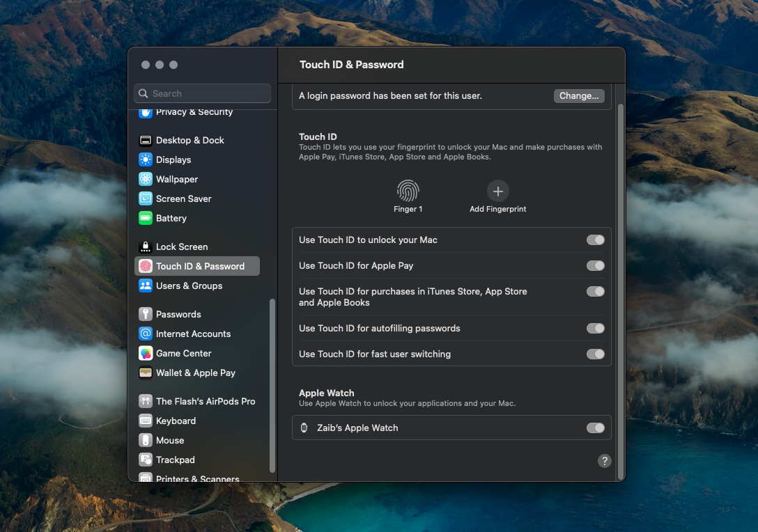Click the Touch ID section heading
Viewport: 758px width, 532px height.
(x=318, y=136)
